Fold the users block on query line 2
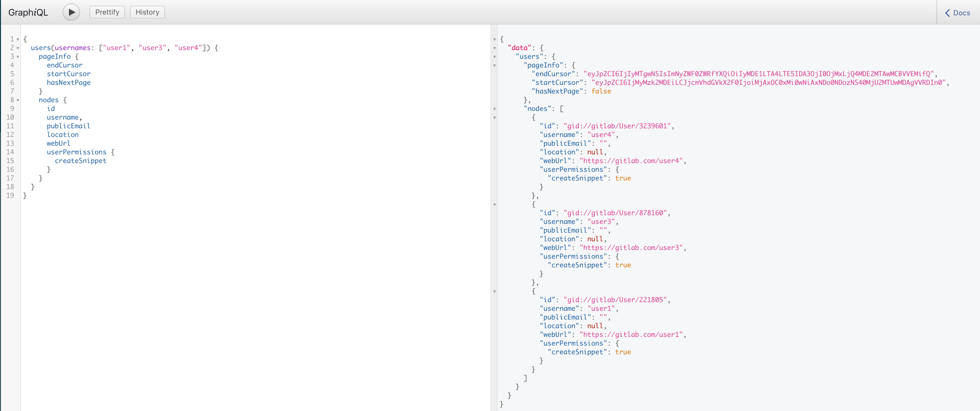Viewport: 980px width, 411px height. pos(18,48)
